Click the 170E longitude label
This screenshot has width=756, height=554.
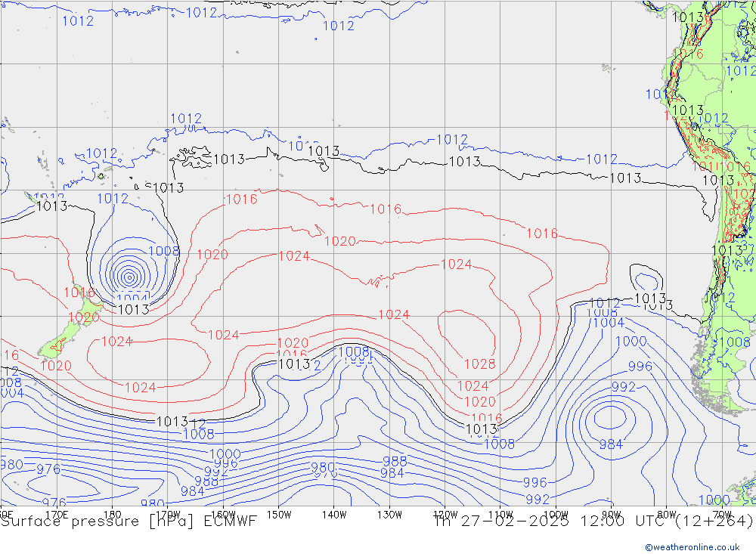coord(57,515)
